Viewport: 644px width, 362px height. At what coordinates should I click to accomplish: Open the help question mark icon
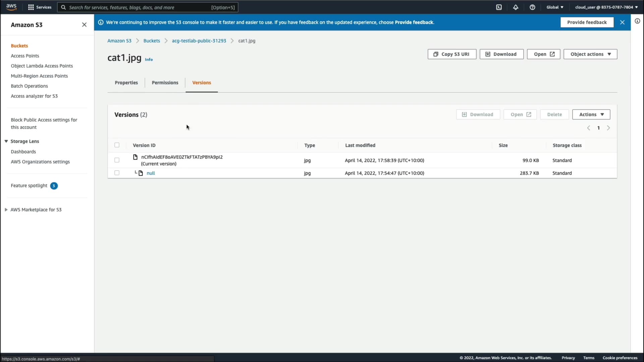coord(532,7)
